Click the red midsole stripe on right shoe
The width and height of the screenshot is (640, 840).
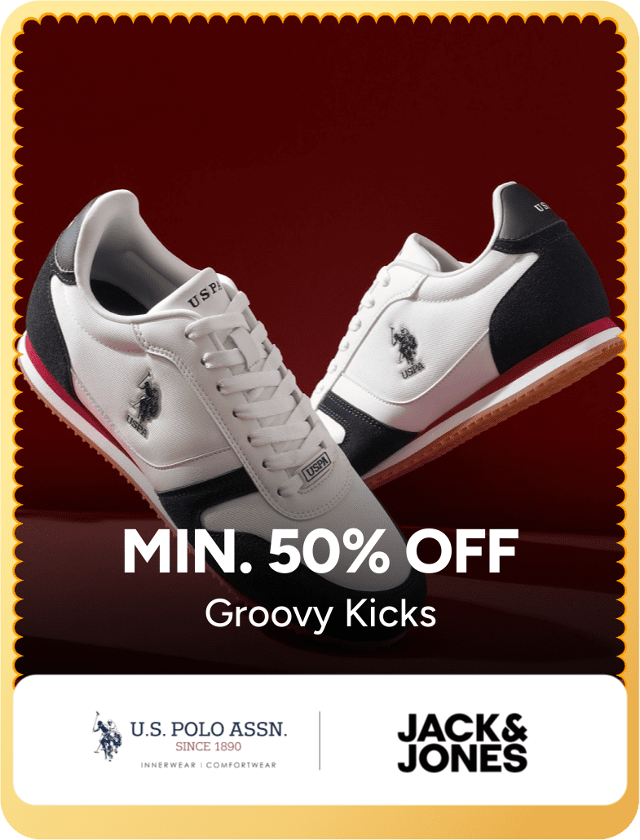tap(514, 375)
